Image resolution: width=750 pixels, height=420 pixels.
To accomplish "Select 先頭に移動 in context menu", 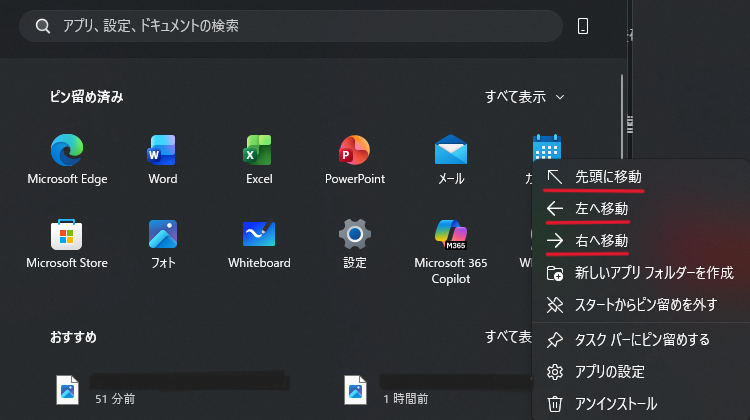I will pos(641,177).
